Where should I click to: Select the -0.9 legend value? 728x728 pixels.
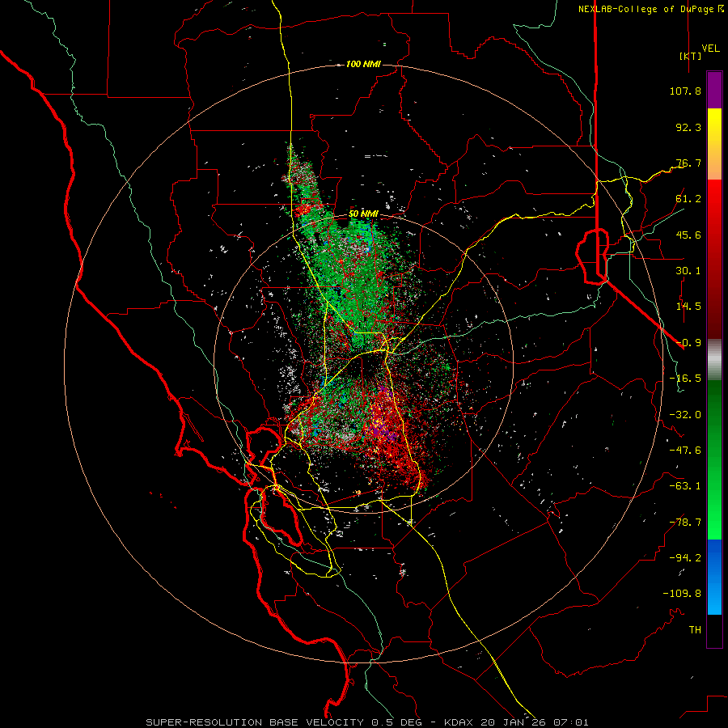pos(688,343)
